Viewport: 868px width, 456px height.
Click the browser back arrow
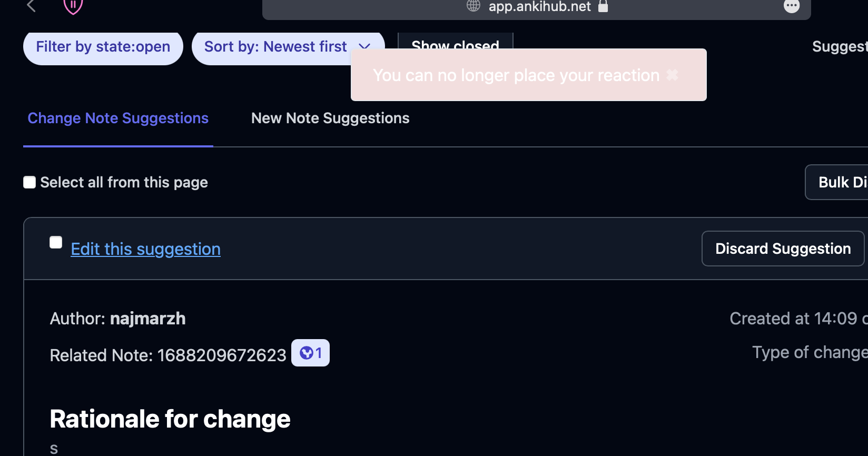tap(31, 6)
